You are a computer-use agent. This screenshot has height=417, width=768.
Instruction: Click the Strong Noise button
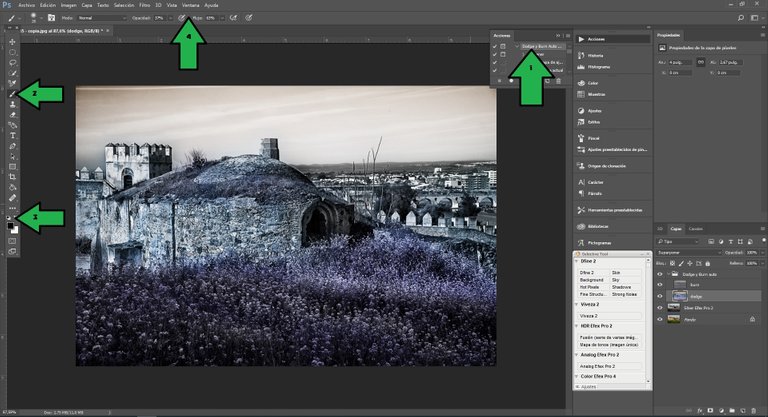click(x=626, y=294)
